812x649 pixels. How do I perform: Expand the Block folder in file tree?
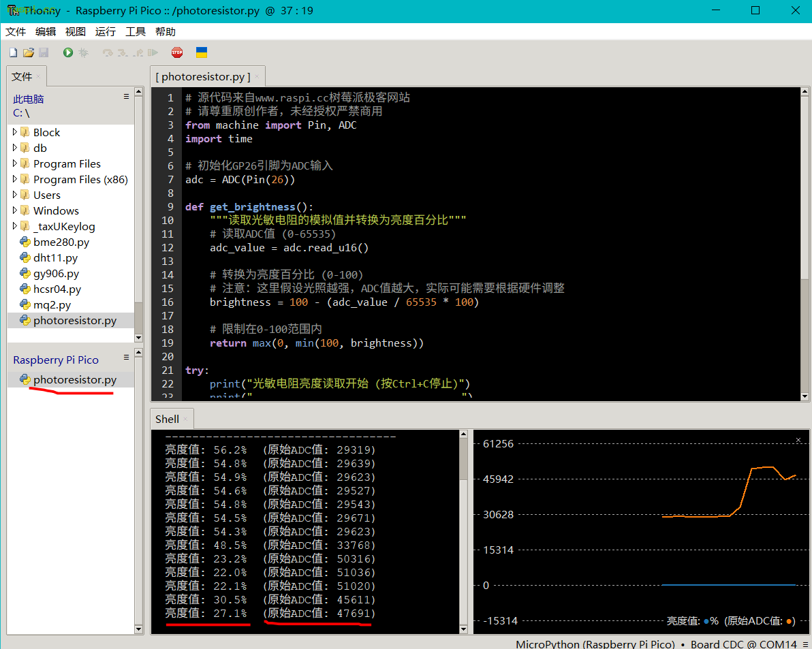coord(14,132)
